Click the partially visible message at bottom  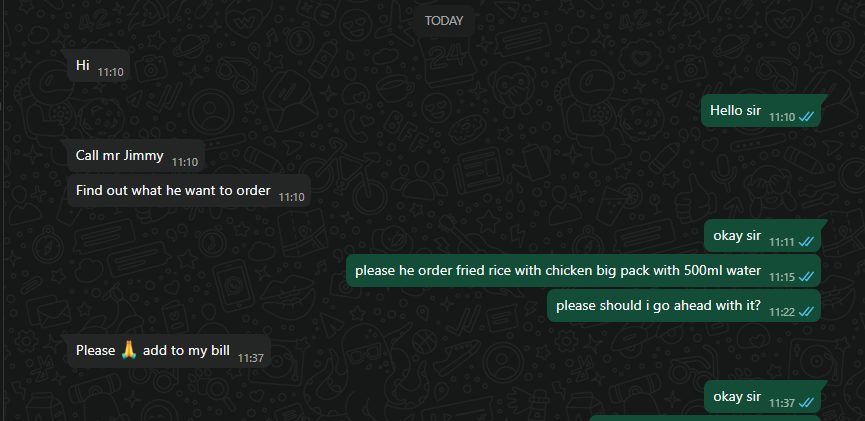coord(705,418)
